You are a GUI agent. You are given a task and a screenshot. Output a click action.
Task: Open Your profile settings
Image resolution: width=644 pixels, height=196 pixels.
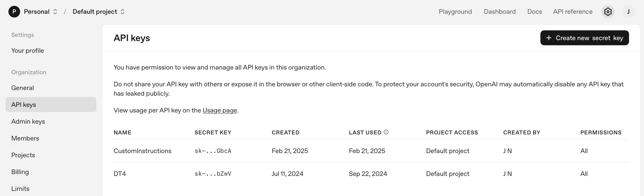tap(28, 51)
